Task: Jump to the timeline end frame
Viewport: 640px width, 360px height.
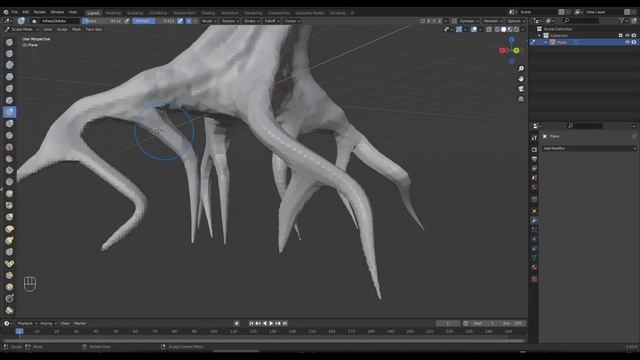Action: click(284, 323)
